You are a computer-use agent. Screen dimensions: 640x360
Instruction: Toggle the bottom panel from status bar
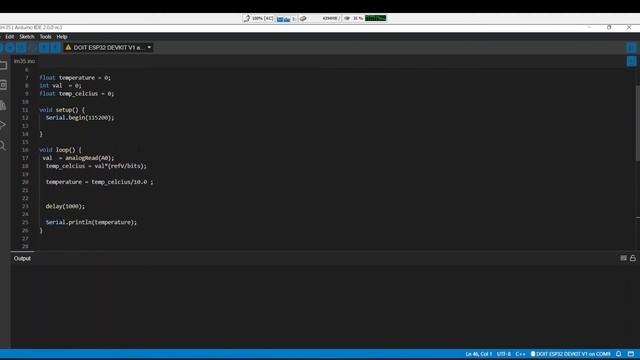pyautogui.click(x=631, y=354)
